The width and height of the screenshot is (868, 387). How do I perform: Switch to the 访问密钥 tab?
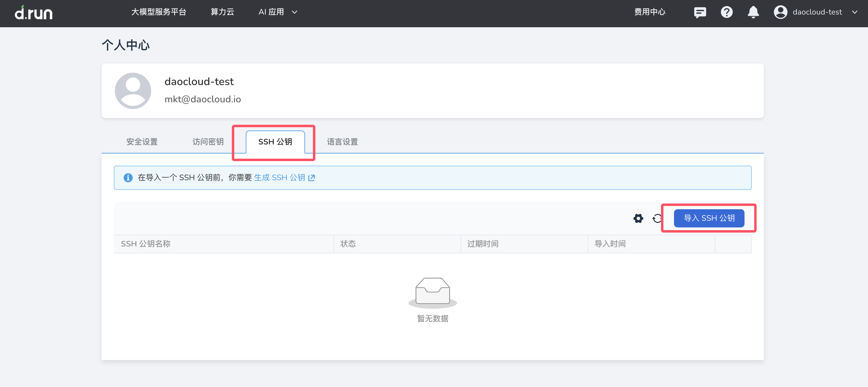(208, 142)
